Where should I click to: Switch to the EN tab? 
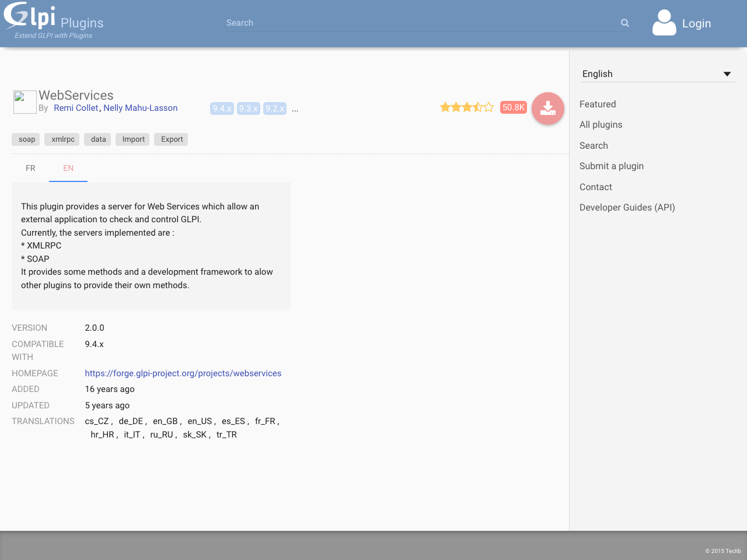coord(68,168)
